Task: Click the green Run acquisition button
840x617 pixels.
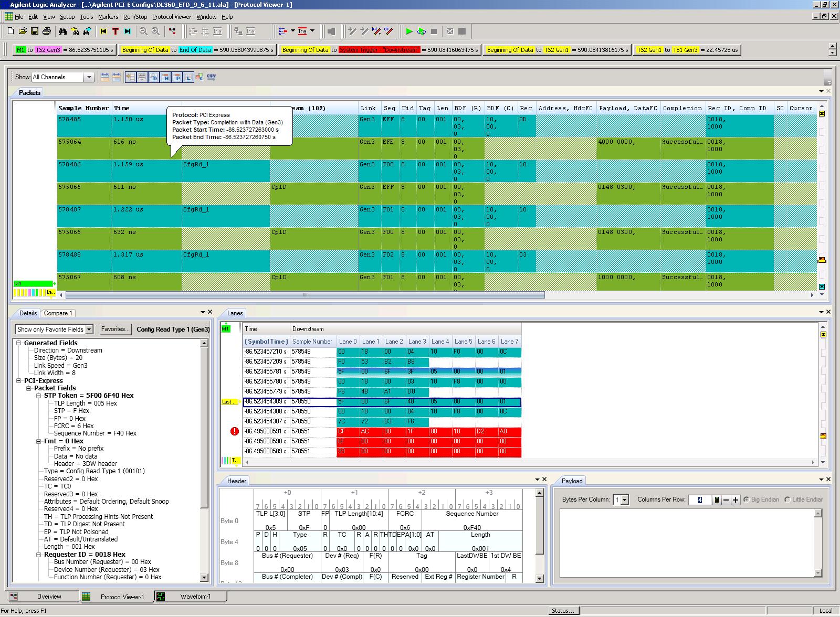Action: (x=409, y=31)
